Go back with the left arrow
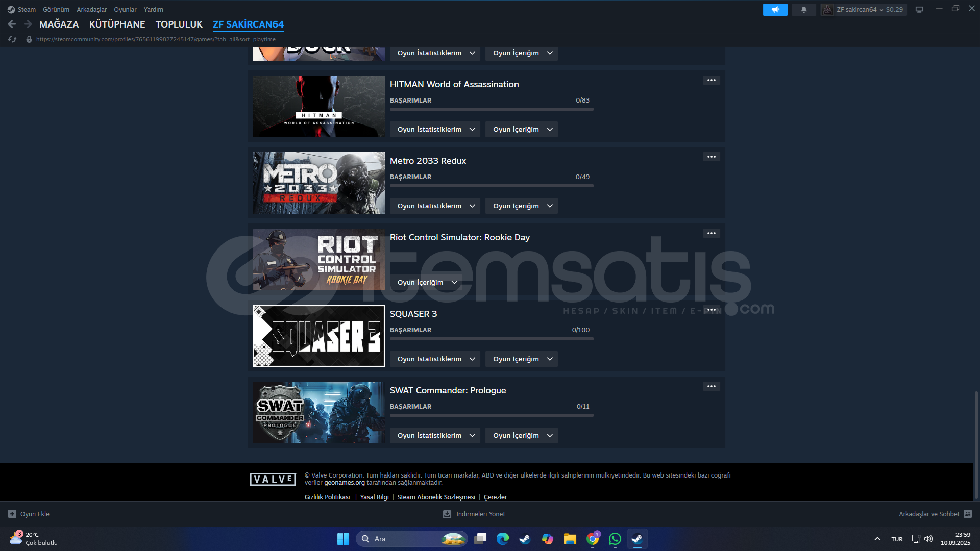Viewport: 980px width, 551px height. pos(12,24)
